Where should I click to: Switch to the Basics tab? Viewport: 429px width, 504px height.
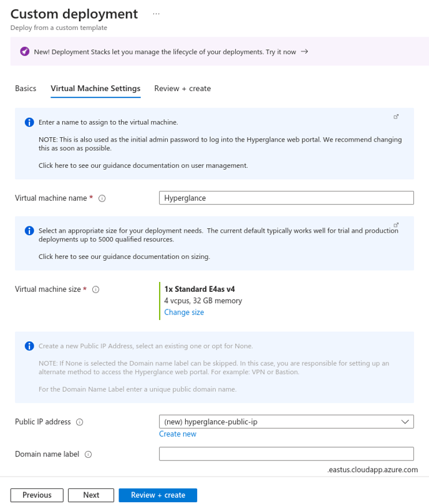click(26, 89)
